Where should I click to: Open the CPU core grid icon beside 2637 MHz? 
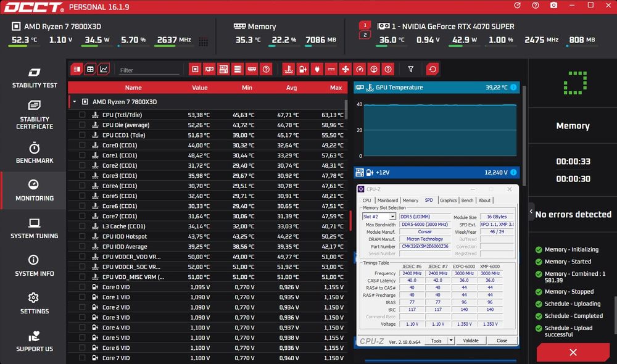coord(204,42)
